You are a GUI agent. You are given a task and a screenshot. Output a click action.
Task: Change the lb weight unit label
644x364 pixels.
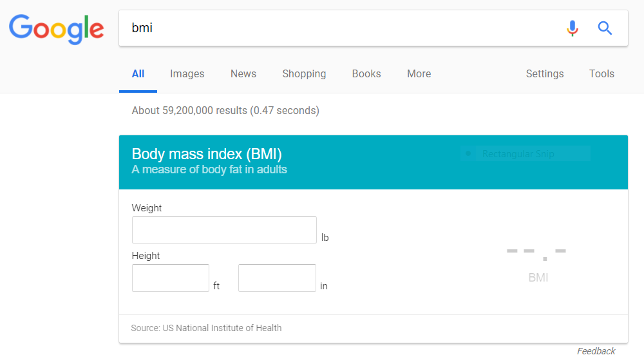pos(325,238)
